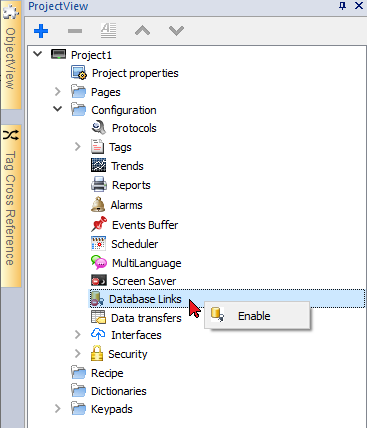Open the Scheduler calendar icon

point(98,243)
